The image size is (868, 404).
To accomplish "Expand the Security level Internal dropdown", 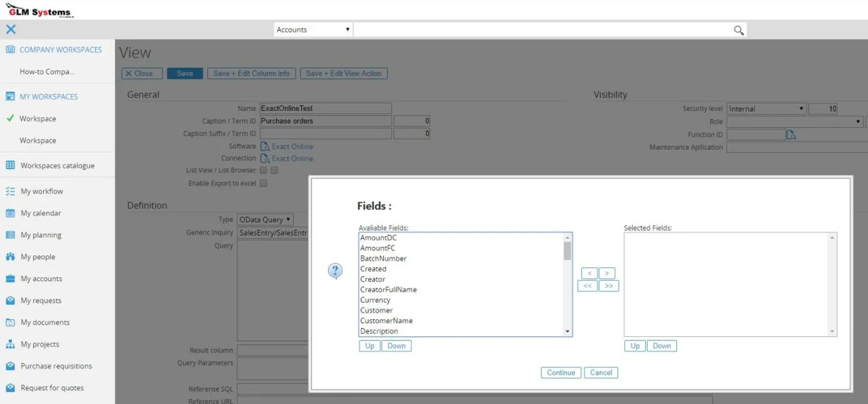I will pos(766,109).
